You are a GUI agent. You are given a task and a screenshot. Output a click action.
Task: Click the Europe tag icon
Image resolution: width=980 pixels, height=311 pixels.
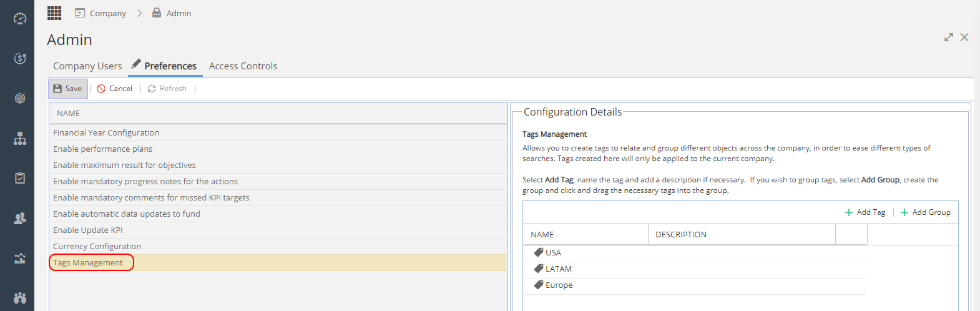pos(539,285)
